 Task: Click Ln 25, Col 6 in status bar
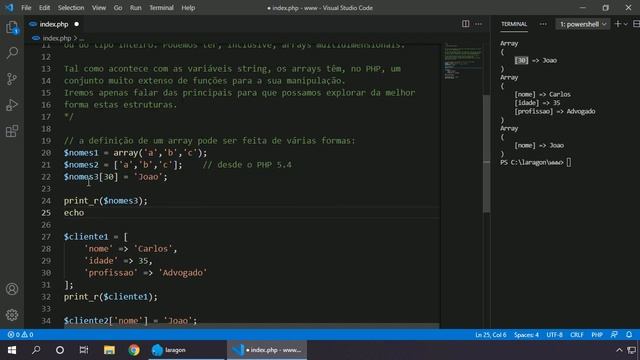point(491,335)
